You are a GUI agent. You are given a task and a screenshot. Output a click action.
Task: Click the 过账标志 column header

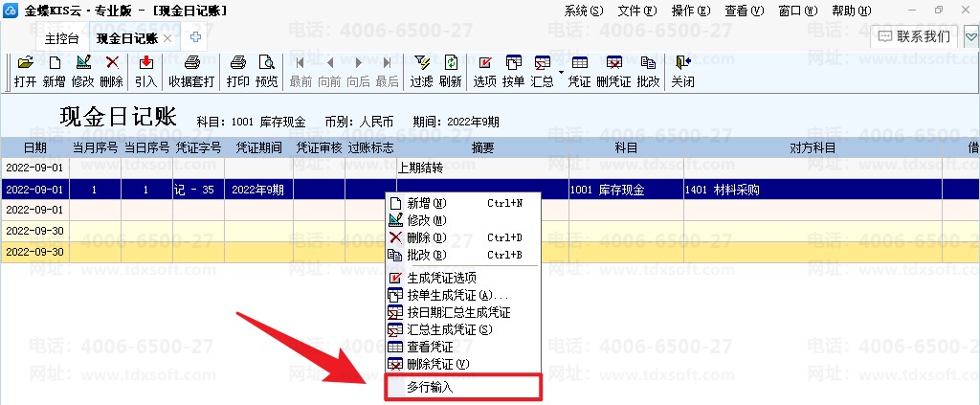[x=370, y=147]
